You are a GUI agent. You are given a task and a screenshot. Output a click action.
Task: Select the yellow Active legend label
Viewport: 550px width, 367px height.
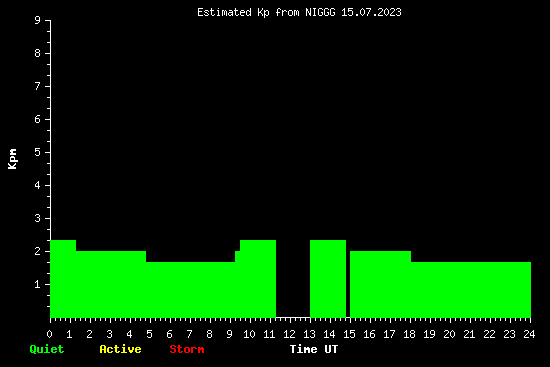tap(120, 349)
